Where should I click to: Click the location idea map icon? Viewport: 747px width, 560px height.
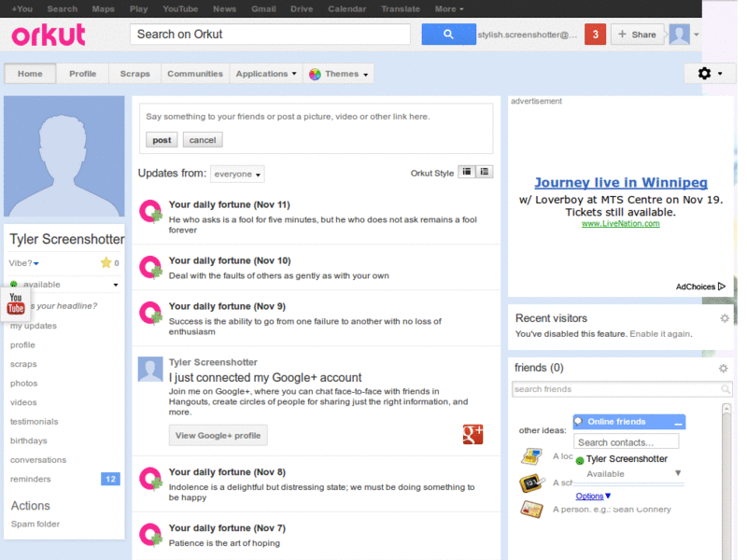pos(531,456)
